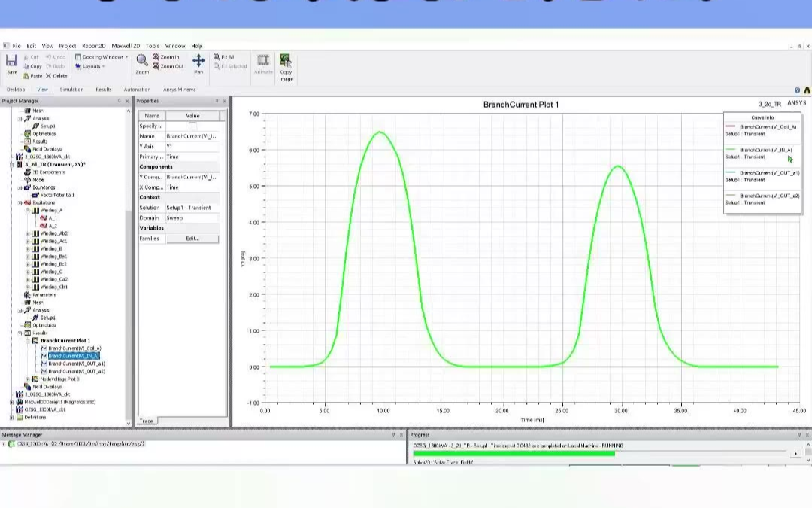Click the Edit button for Families
Viewport: 812px width, 508px height.
point(192,238)
